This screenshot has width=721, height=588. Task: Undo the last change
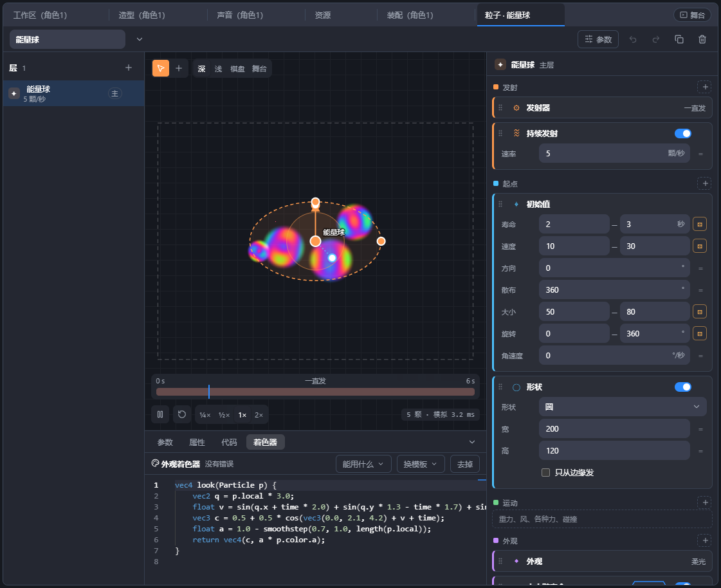(x=633, y=40)
